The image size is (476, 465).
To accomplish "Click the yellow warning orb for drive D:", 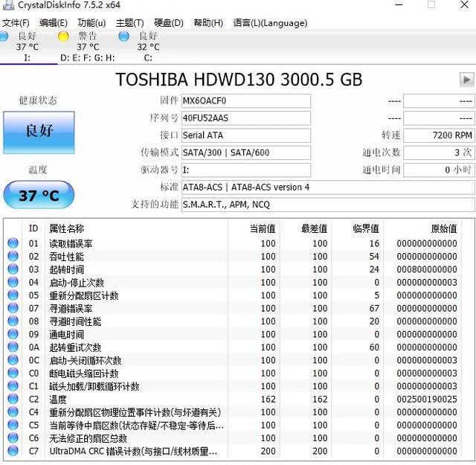I will pyautogui.click(x=63, y=36).
